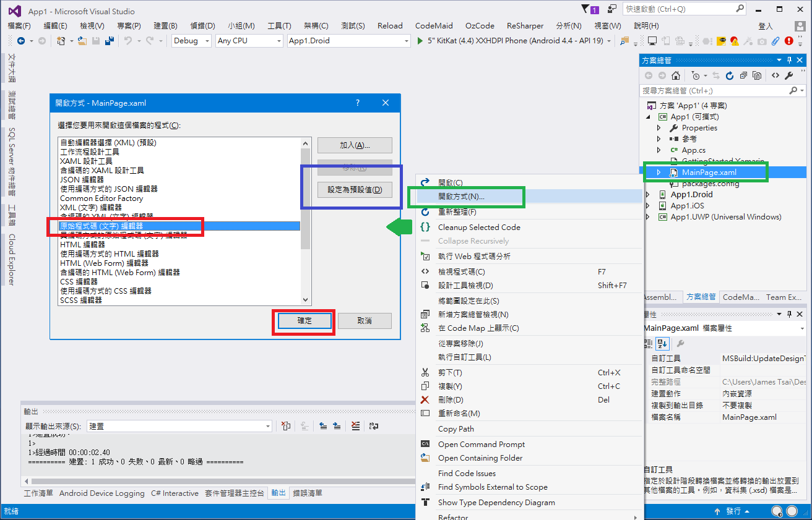Click the 取消 button

tap(365, 321)
